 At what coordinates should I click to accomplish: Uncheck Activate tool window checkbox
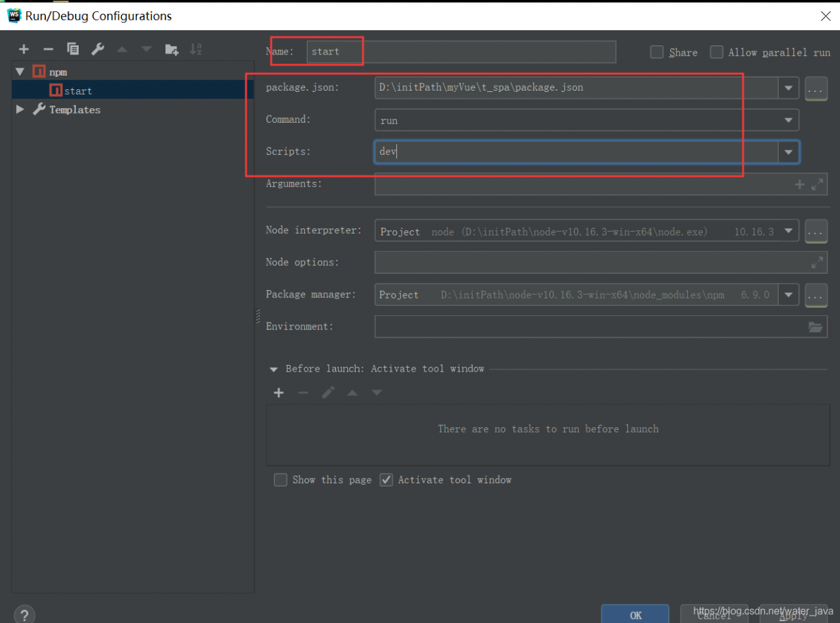coord(387,480)
